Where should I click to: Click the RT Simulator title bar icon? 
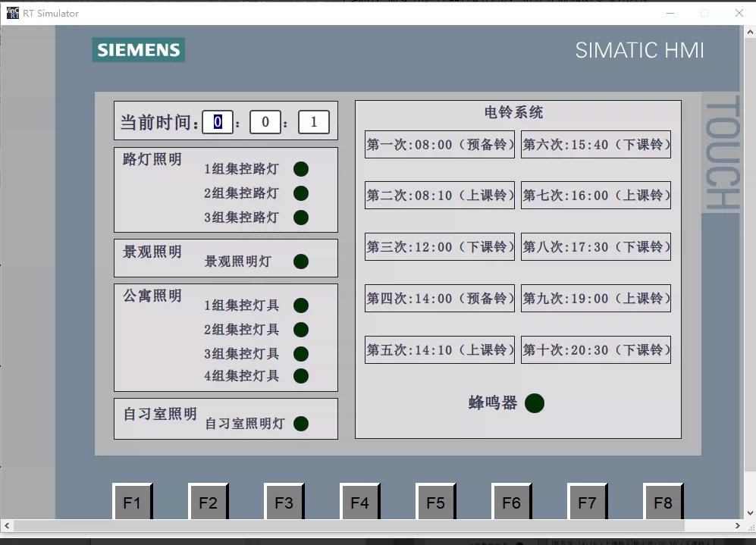(x=13, y=13)
